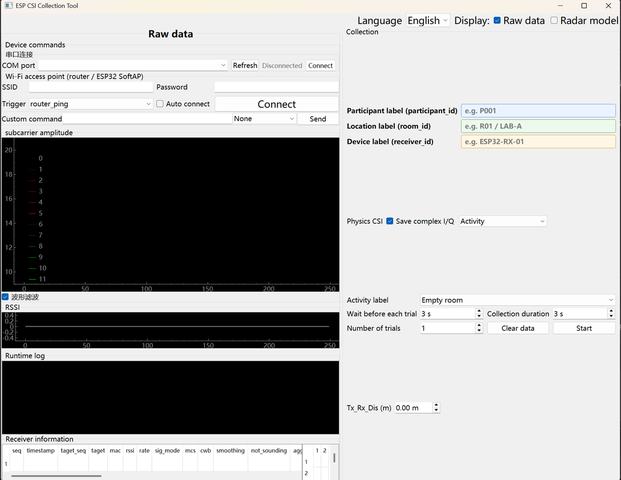Click the Start collection button
The height and width of the screenshot is (480, 621).
pos(584,328)
